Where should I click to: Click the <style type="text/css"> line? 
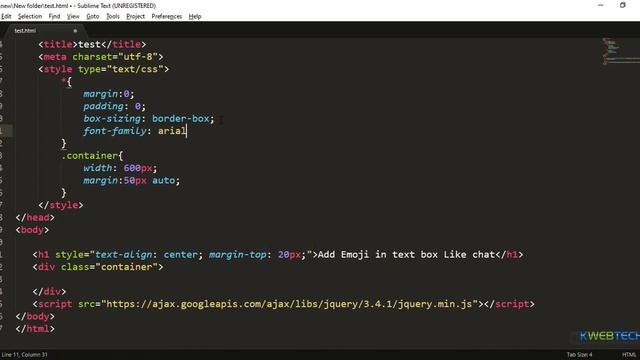[104, 69]
